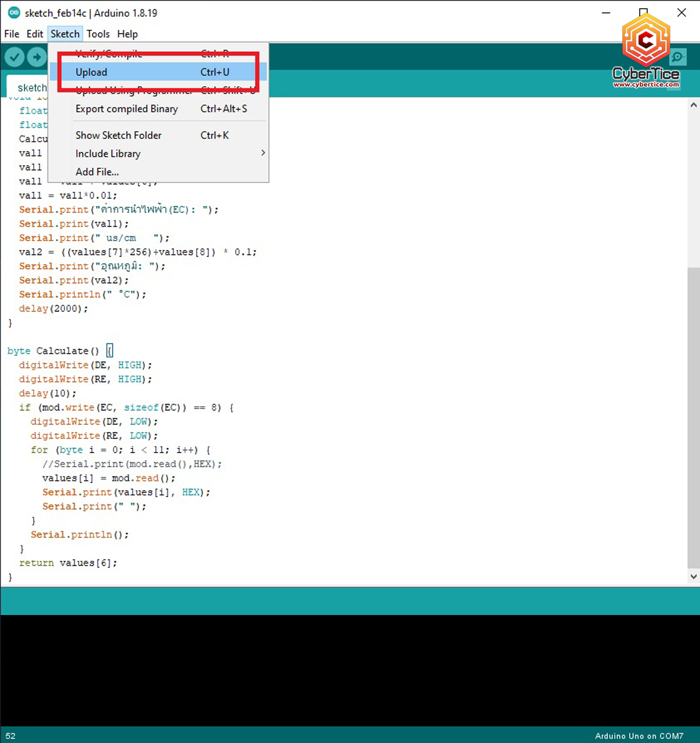This screenshot has width=700, height=743.
Task: Click the line "digitalWrite(RE, HIGH);"
Action: (x=85, y=379)
